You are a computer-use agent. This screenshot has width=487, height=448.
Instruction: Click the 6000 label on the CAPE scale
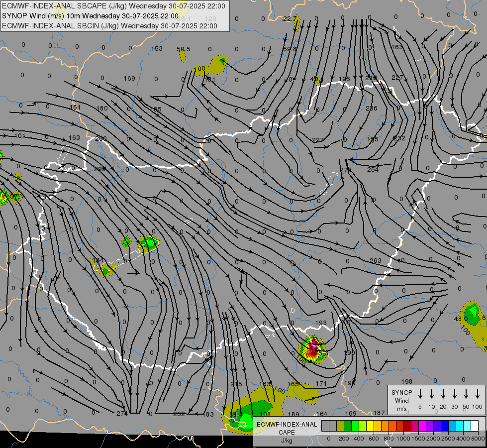pyautogui.click(x=478, y=439)
